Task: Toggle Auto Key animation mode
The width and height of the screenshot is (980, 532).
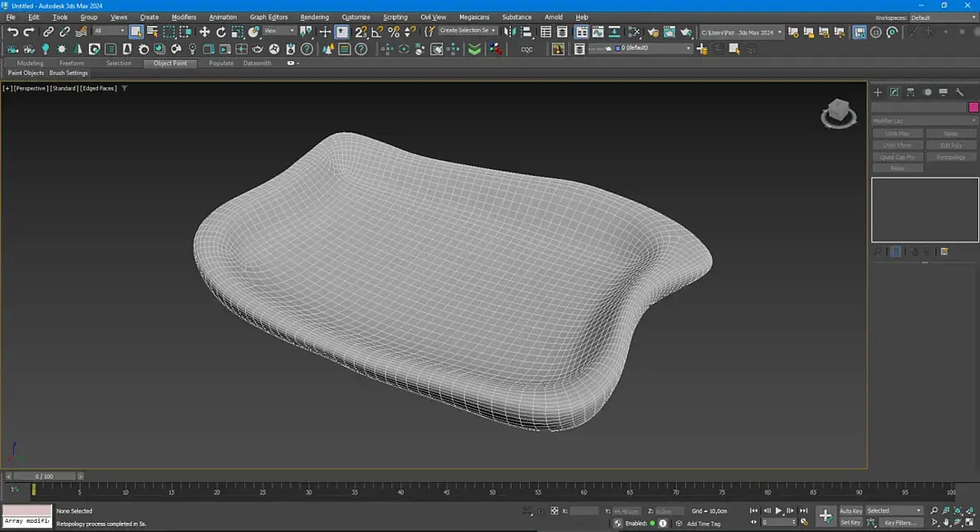Action: coord(850,510)
